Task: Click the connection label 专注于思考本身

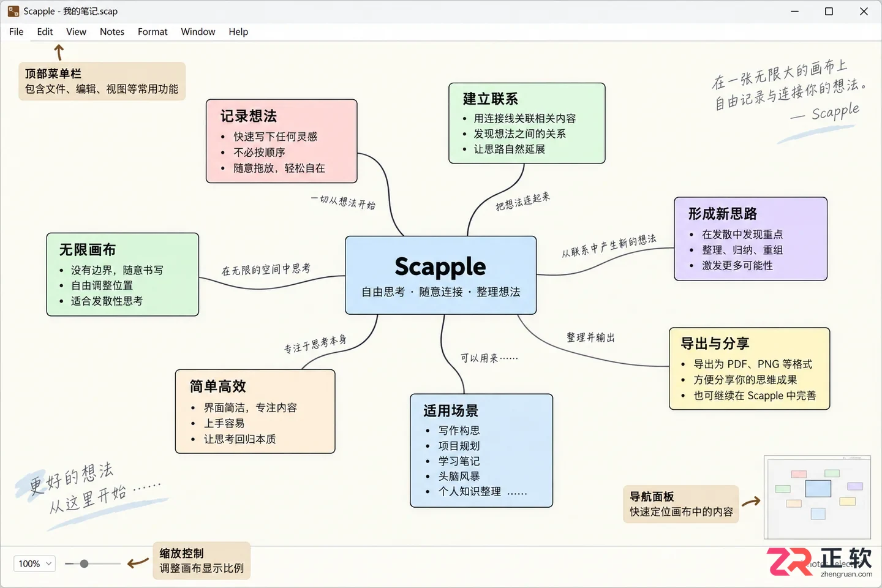Action: [315, 344]
